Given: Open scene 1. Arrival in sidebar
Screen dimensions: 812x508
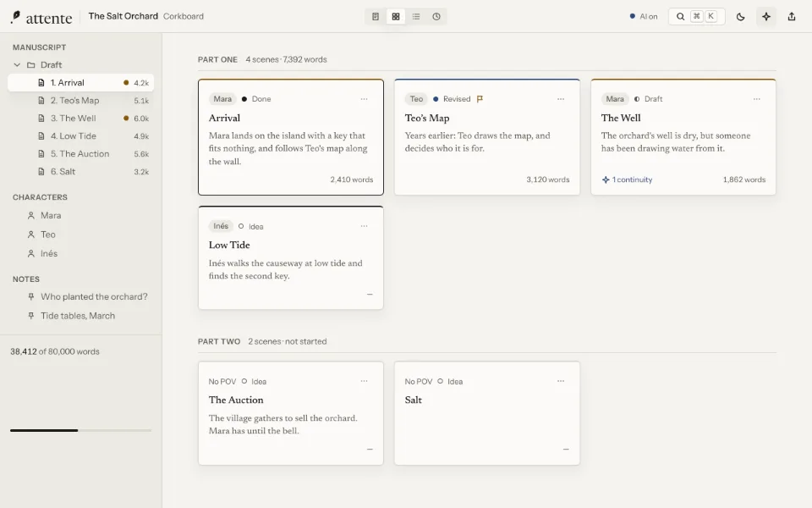Looking at the screenshot, I should (81, 82).
